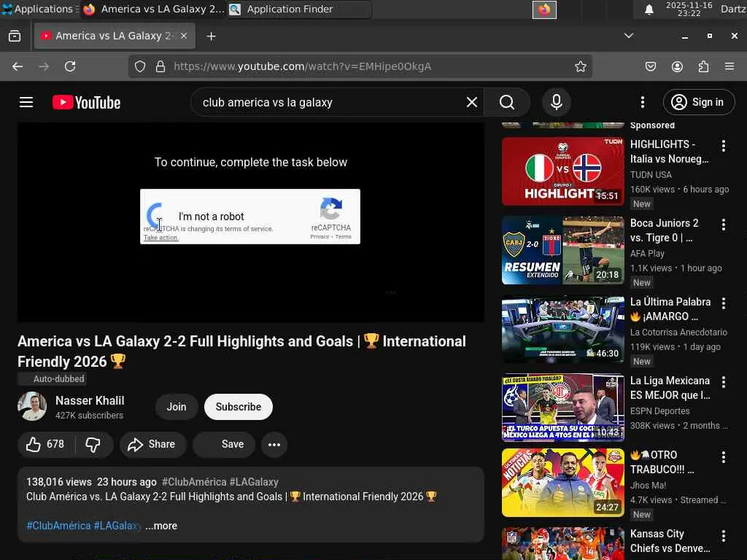Open the extensions puzzle icon

704,66
